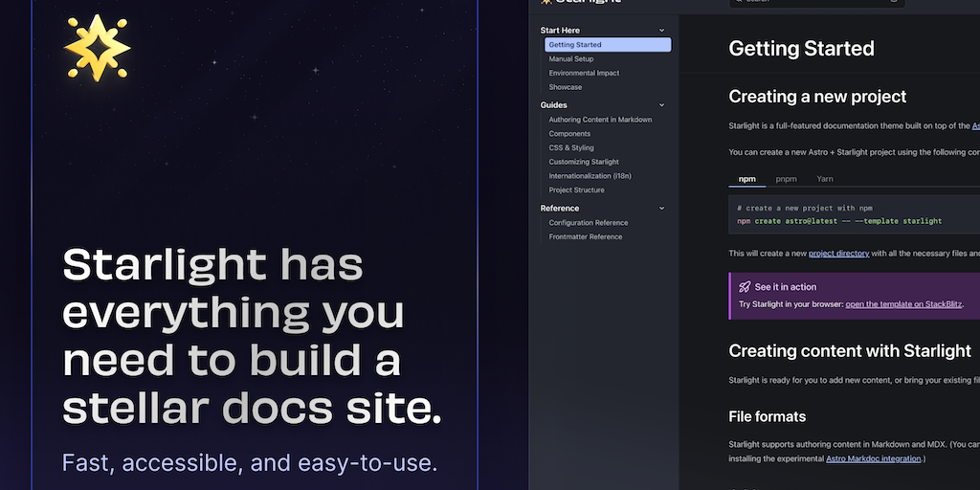Select the Yarn tab

pos(824,179)
